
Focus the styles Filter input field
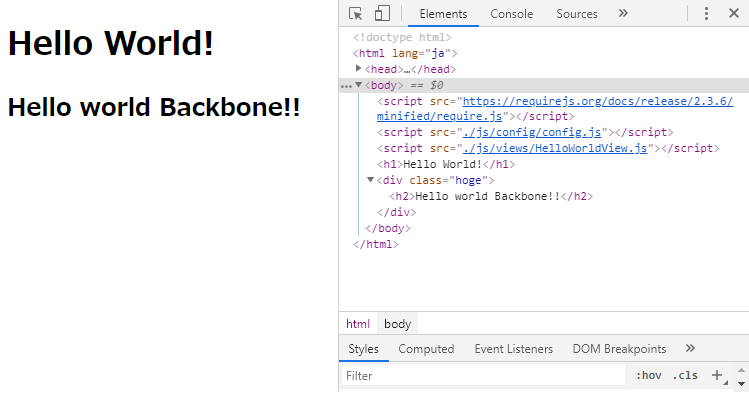pos(483,375)
